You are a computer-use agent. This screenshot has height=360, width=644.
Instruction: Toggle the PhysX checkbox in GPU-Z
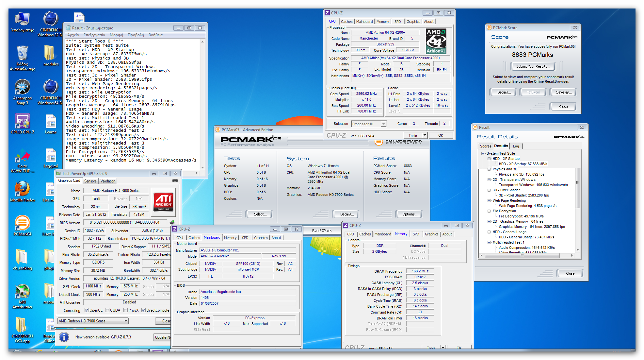point(125,310)
